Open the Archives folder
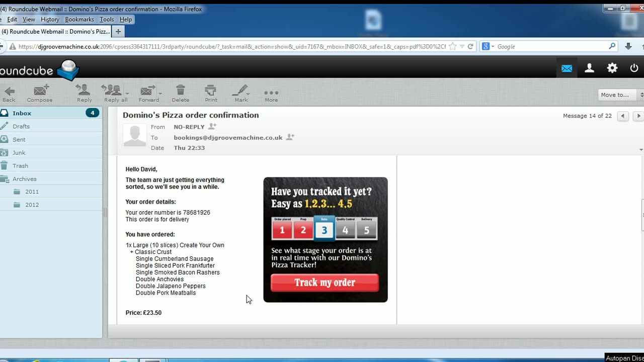This screenshot has height=362, width=644. pyautogui.click(x=51, y=178)
